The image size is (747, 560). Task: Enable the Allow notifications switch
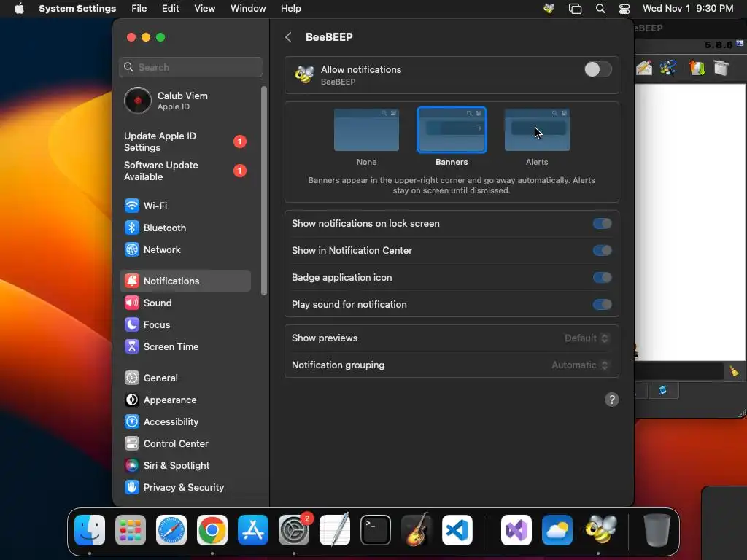598,69
